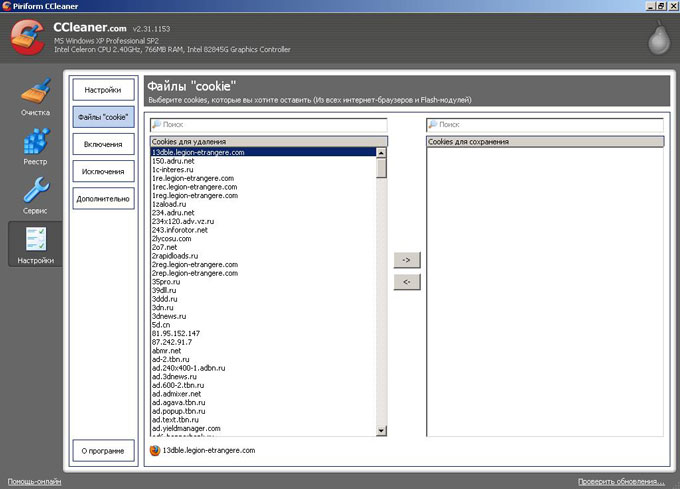The image size is (680, 489).
Task: Open the Включения tab
Action: pos(103,144)
